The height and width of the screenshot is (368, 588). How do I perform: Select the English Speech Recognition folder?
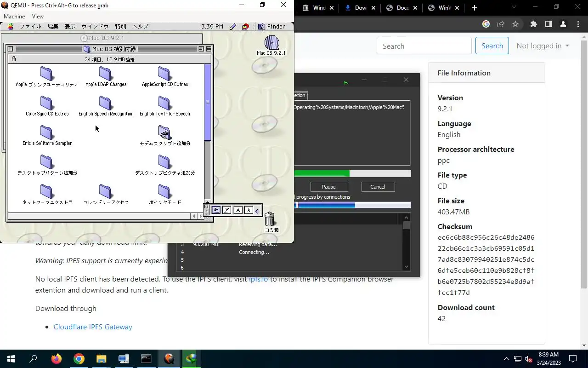(106, 106)
